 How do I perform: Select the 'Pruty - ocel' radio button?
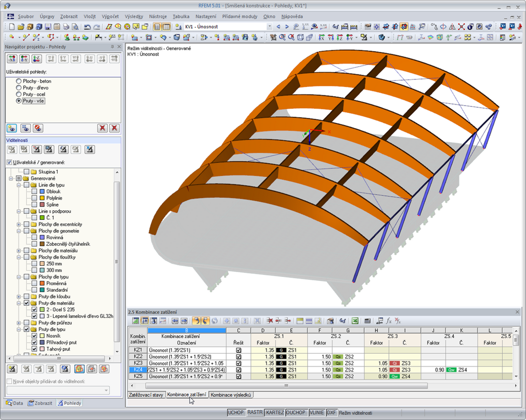pos(19,94)
